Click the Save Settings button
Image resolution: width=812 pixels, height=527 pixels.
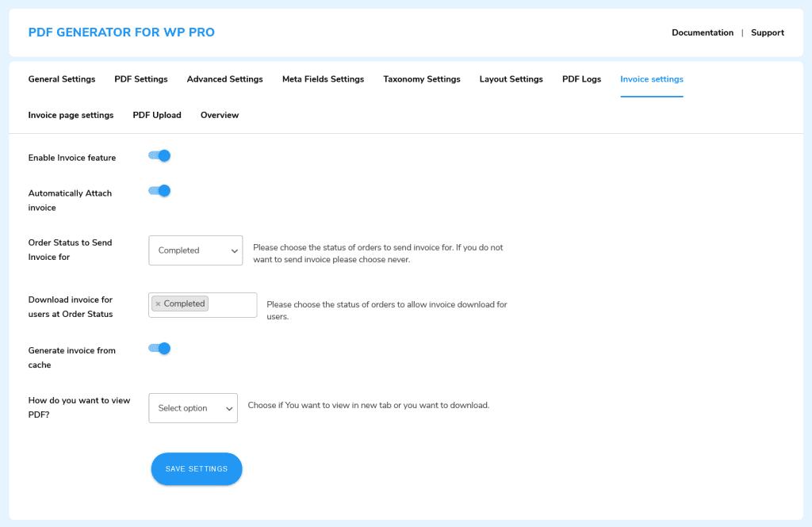(196, 468)
